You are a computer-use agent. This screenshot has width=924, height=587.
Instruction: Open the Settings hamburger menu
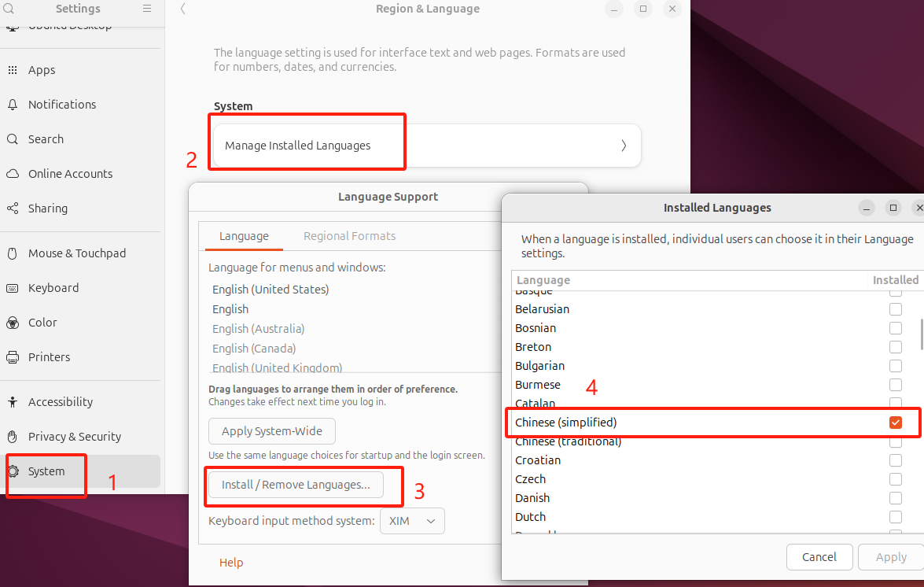click(147, 9)
